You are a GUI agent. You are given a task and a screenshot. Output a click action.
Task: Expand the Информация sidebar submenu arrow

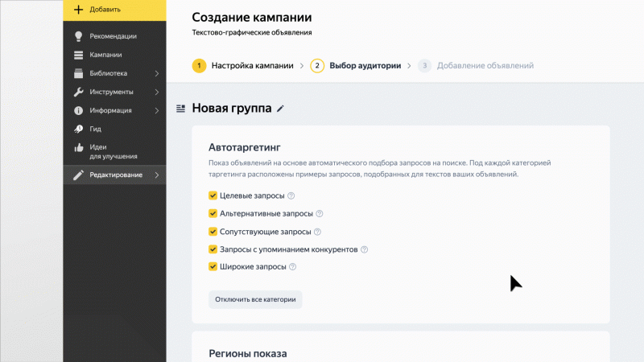(x=156, y=110)
